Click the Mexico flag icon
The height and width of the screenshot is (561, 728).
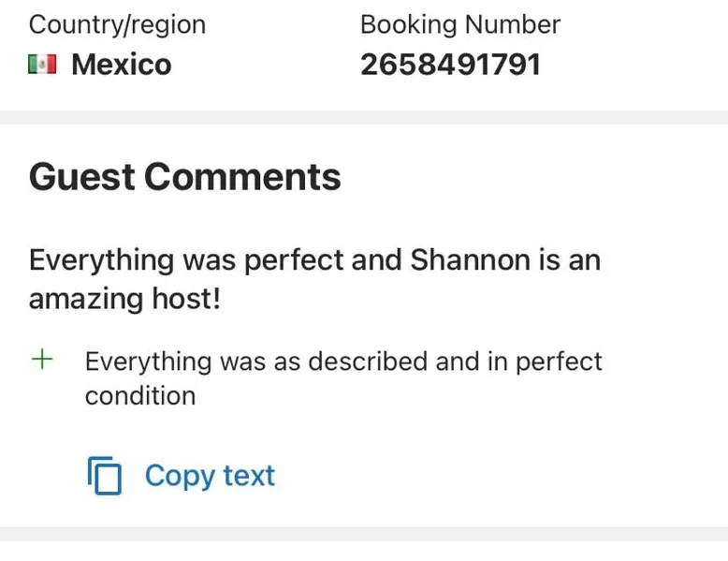pyautogui.click(x=42, y=65)
